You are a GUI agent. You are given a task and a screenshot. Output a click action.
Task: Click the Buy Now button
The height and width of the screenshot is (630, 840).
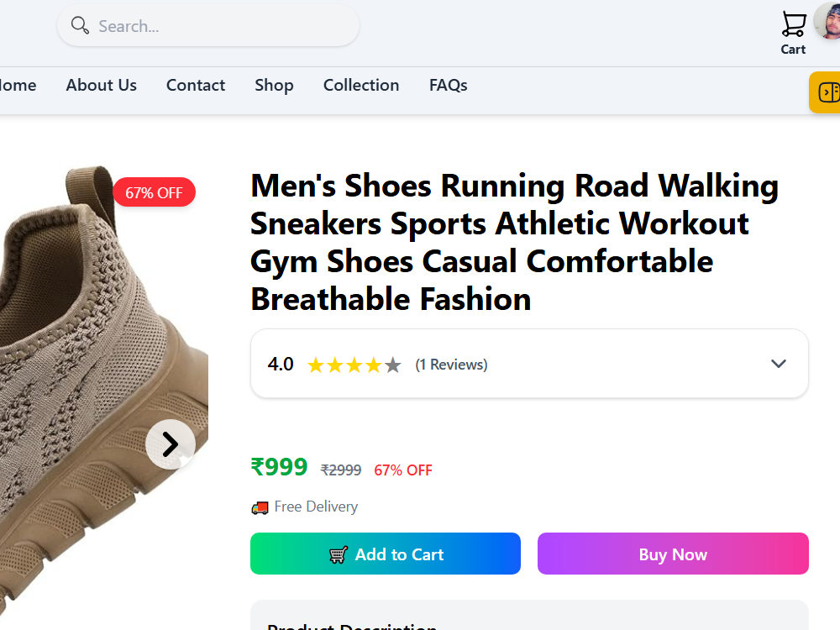tap(673, 554)
